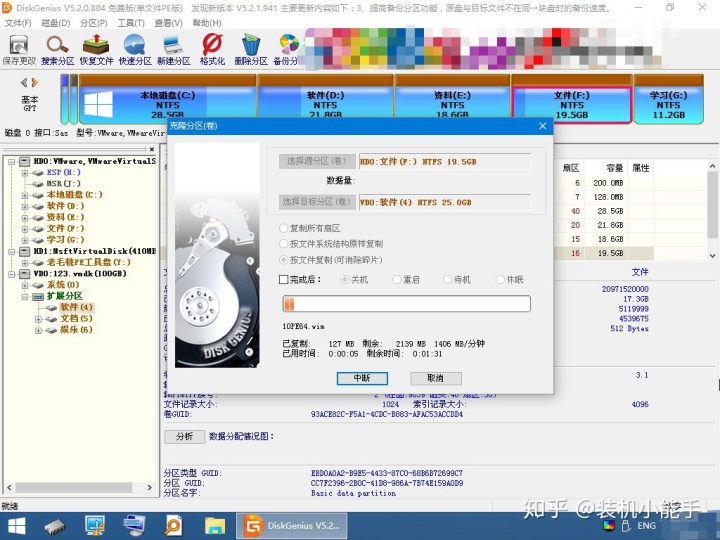The width and height of the screenshot is (720, 540).
Task: Click the Format (格式化) toolbar icon
Action: tap(212, 49)
